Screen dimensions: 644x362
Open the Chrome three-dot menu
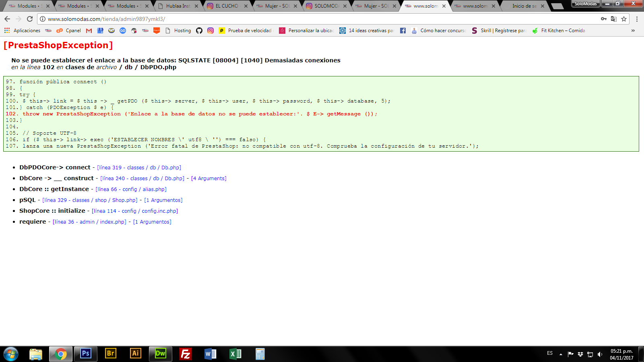[637, 19]
